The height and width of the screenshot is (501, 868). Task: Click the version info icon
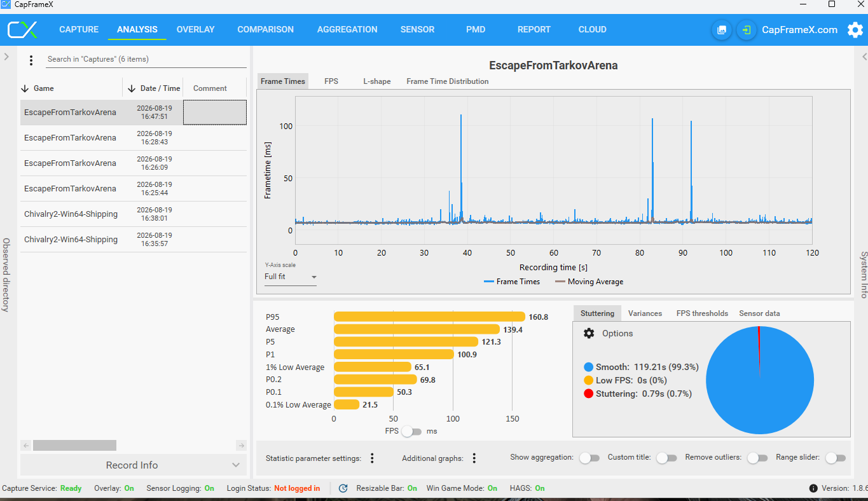[x=813, y=488]
